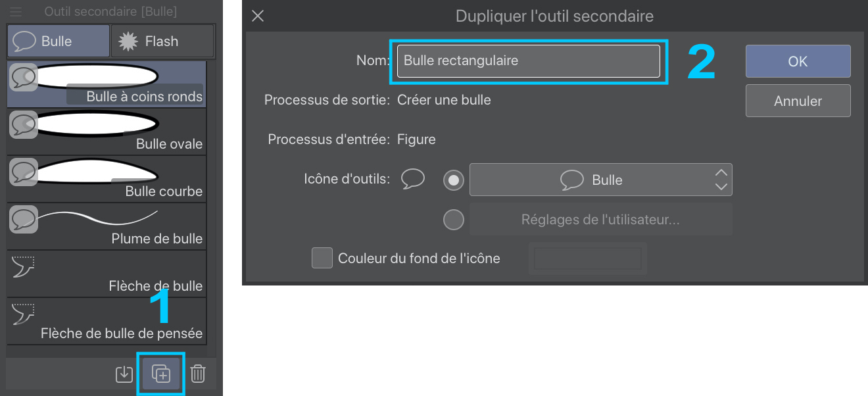Select the Bulle à coins ronds tool
This screenshot has width=868, height=396.
coord(107,84)
